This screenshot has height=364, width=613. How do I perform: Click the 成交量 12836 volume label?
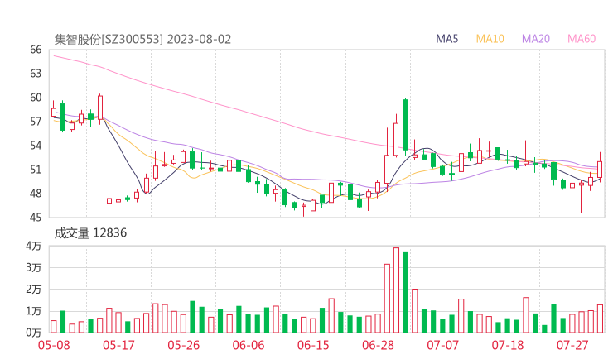click(x=90, y=233)
